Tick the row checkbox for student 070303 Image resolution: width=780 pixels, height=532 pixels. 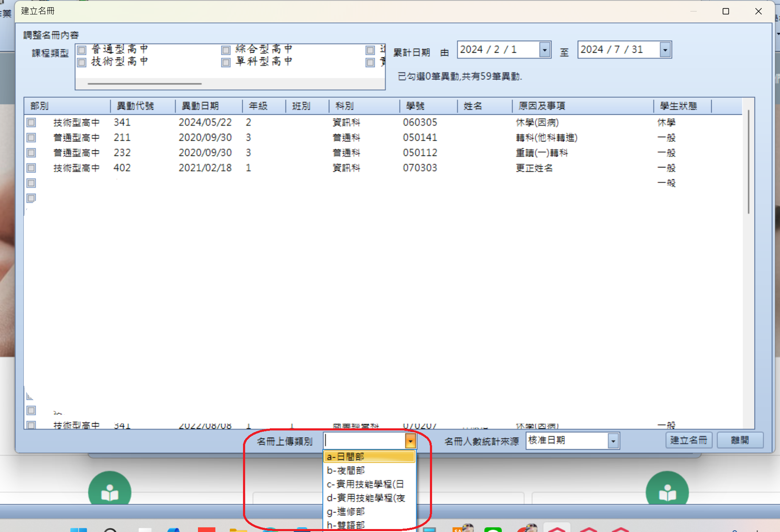31,168
